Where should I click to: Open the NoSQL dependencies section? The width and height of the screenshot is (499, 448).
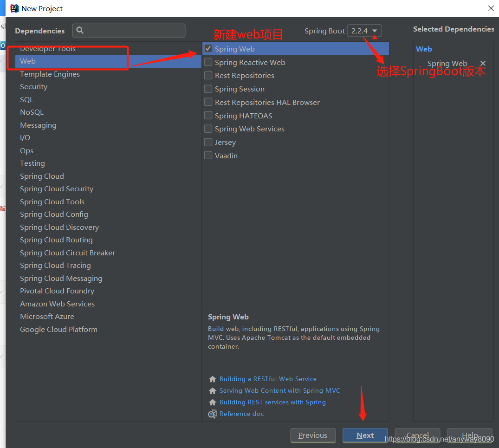click(32, 112)
